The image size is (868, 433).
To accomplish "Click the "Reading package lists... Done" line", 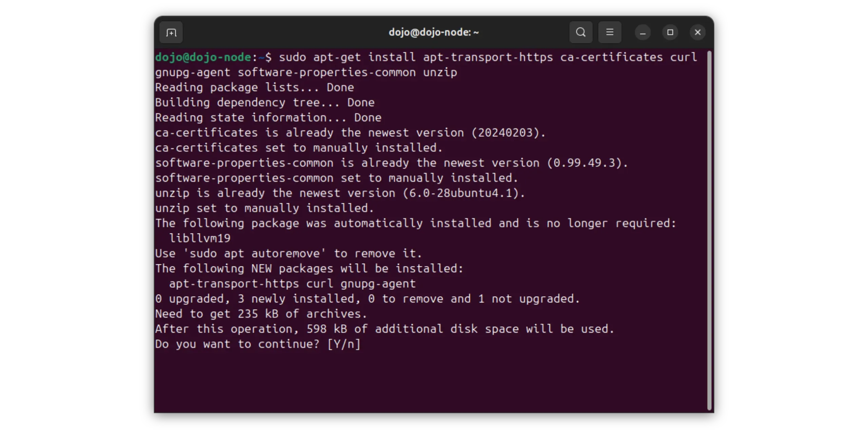I will tap(254, 88).
